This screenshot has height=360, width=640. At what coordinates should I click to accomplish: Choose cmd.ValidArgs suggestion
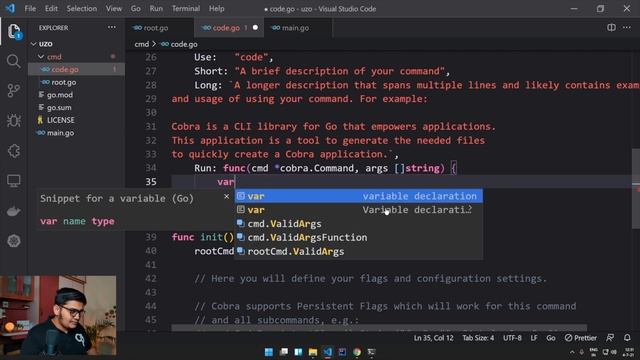coord(358,224)
